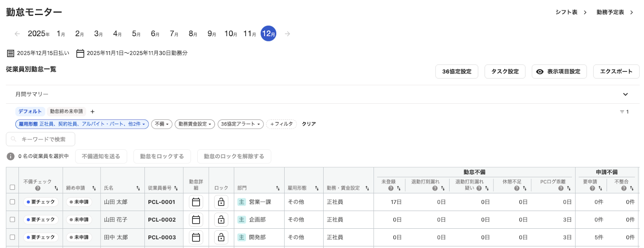This screenshot has height=248, width=644.
Task: Focus the キーワードで検索 search field
Action: pos(41,139)
